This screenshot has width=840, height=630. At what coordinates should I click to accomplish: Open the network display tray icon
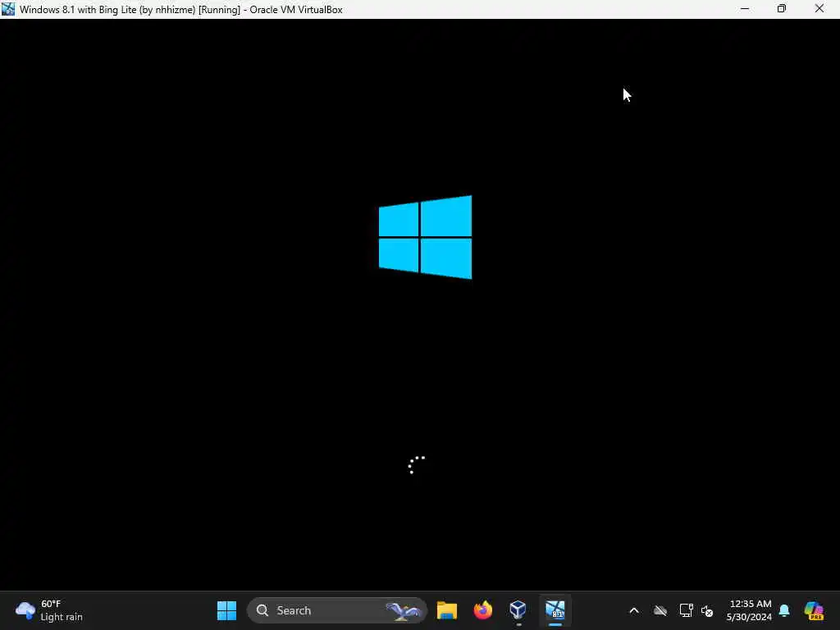(x=686, y=610)
